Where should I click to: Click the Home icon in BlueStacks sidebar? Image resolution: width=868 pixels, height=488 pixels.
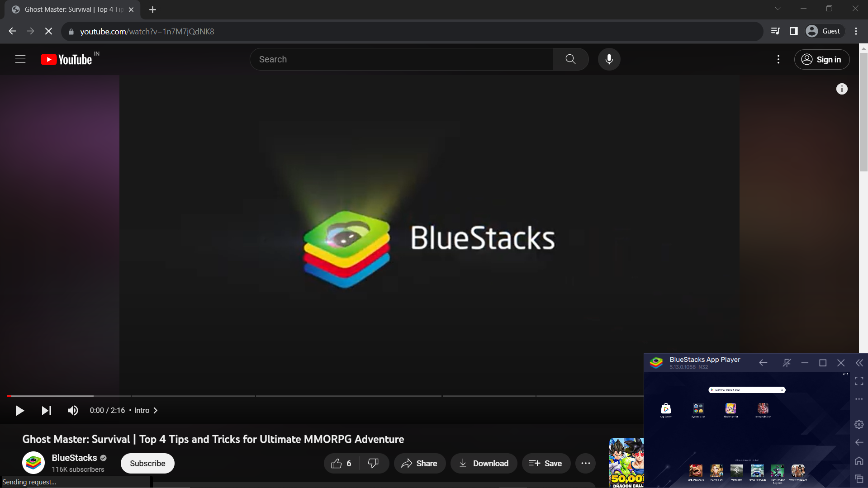coord(859,460)
